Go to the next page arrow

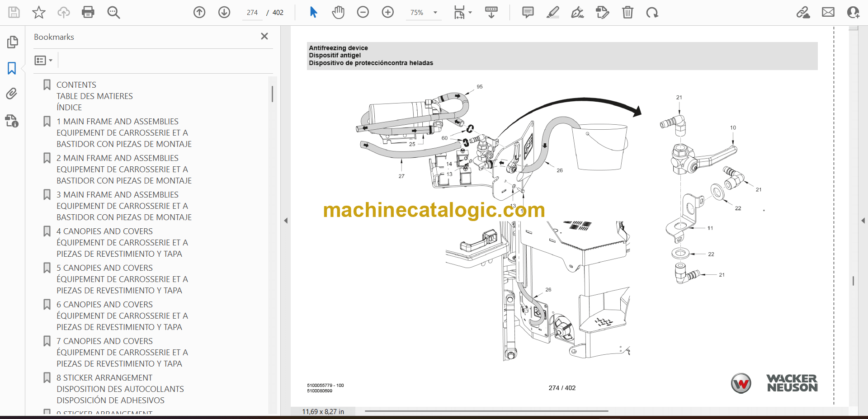pyautogui.click(x=224, y=12)
